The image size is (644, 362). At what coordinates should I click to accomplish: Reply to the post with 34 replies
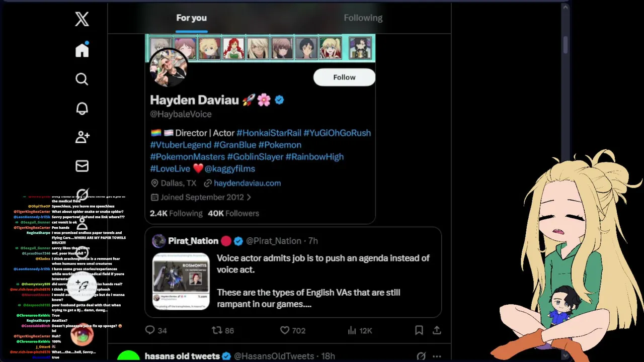pyautogui.click(x=156, y=330)
